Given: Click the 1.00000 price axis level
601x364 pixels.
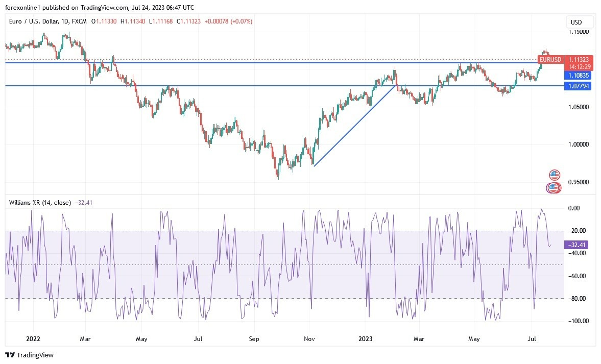Looking at the screenshot, I should click(578, 144).
